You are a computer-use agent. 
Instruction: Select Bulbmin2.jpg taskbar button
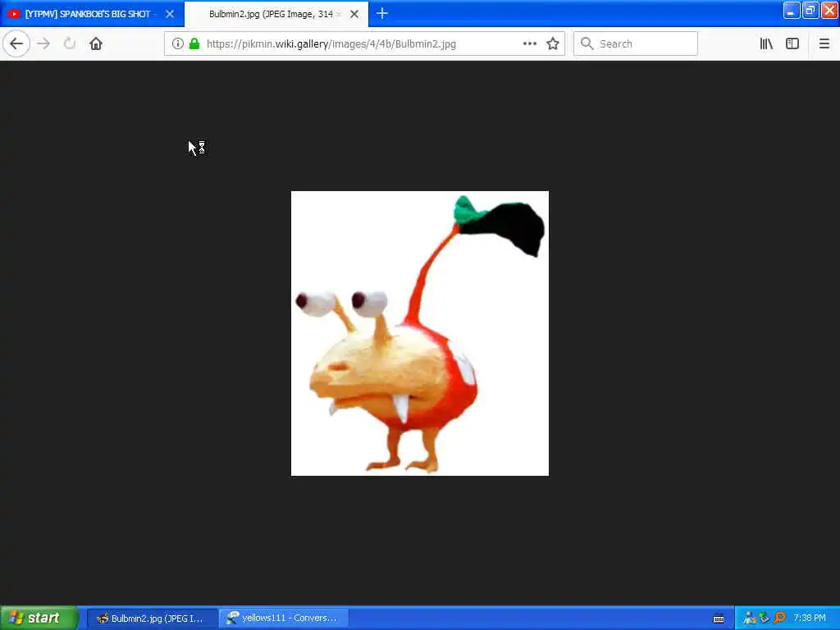coord(152,619)
